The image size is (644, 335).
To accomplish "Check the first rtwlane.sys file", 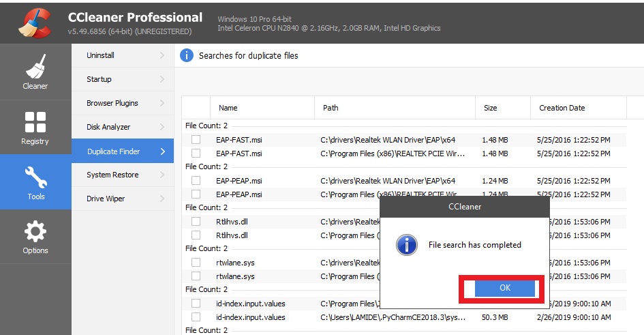I will point(196,262).
